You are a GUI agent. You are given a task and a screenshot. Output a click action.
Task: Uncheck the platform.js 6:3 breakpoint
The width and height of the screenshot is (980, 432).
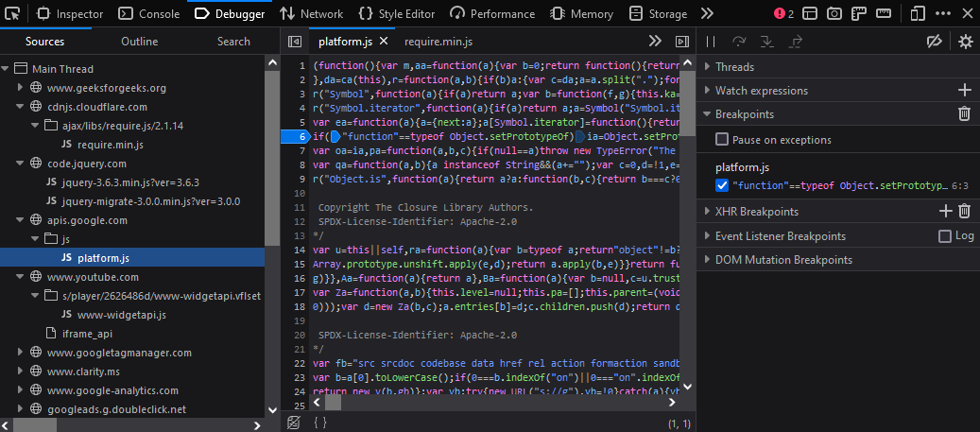click(722, 185)
